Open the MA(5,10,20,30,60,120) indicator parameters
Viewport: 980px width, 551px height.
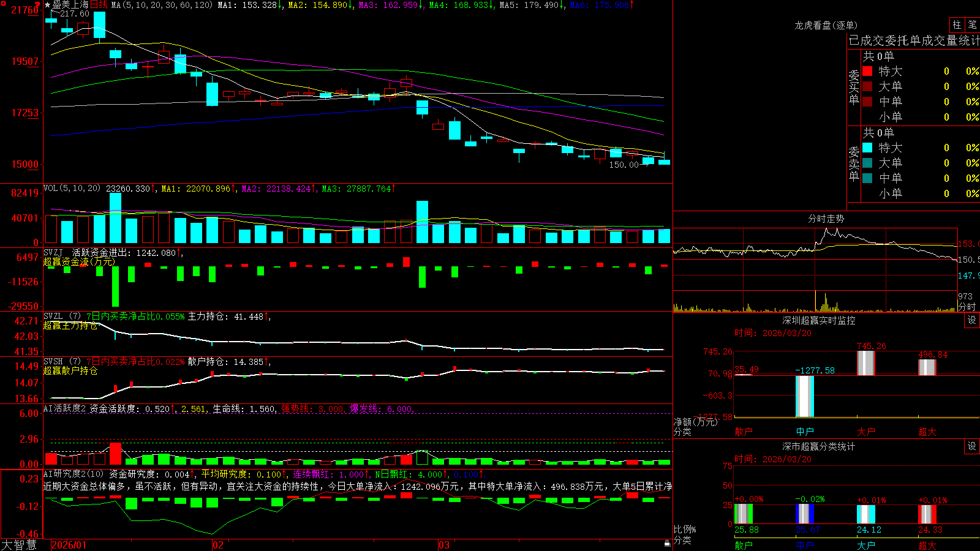pos(162,5)
